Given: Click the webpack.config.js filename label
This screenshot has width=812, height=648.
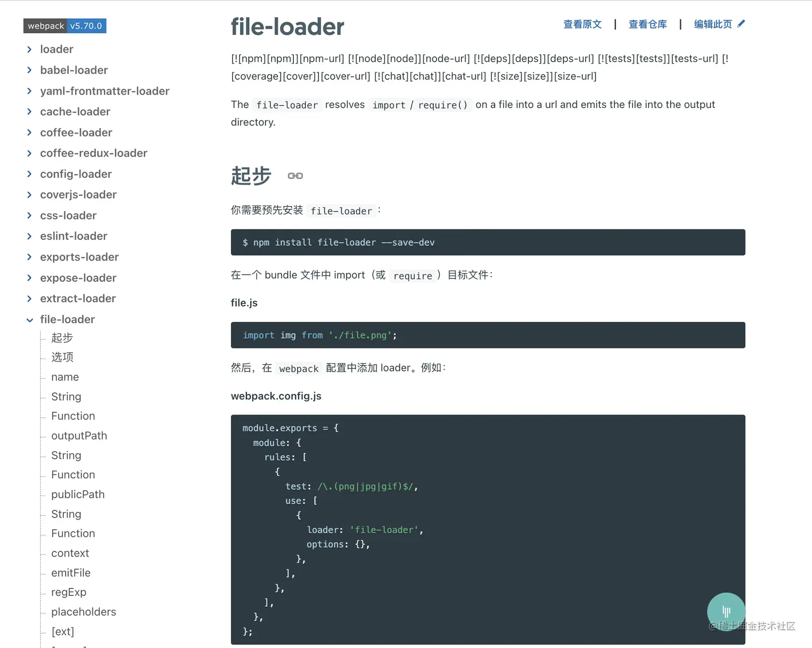Looking at the screenshot, I should [x=276, y=396].
